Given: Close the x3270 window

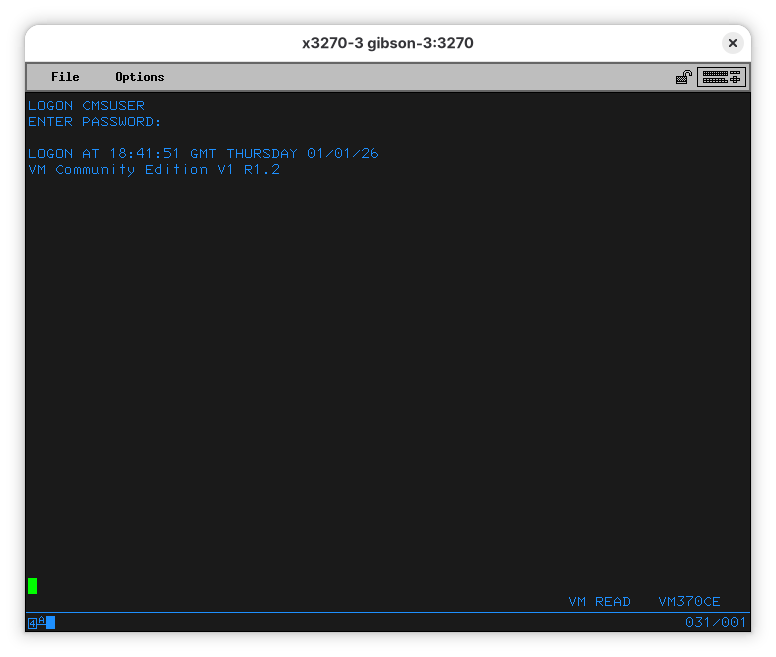Looking at the screenshot, I should pos(732,43).
